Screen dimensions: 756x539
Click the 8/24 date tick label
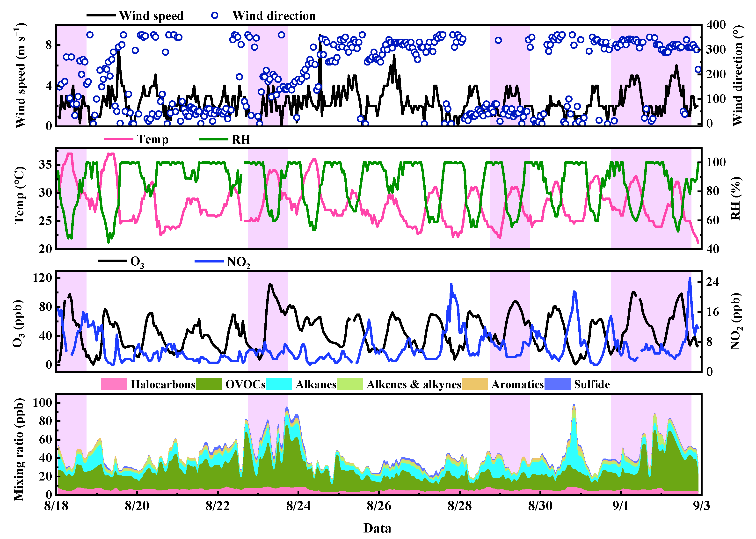coord(298,506)
